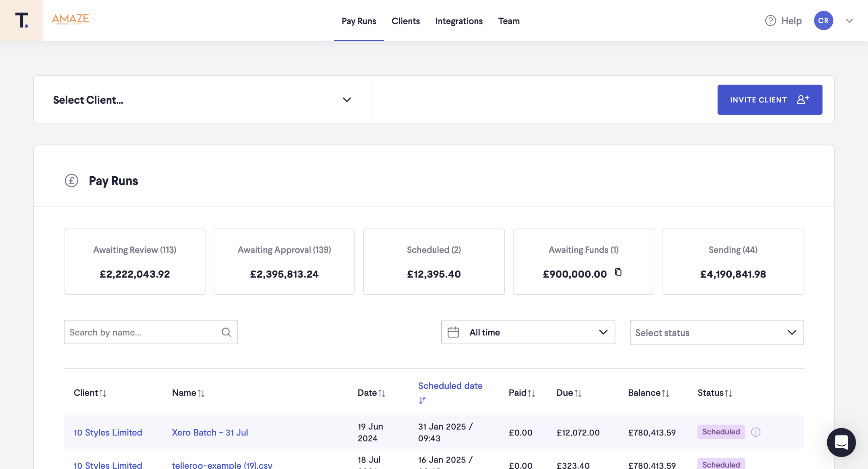Open the Select status dropdown

(x=716, y=333)
